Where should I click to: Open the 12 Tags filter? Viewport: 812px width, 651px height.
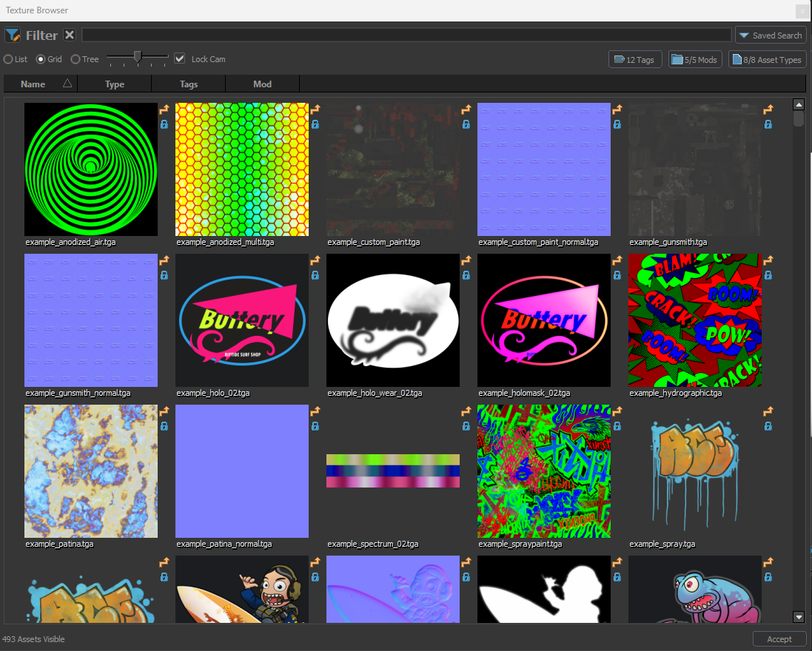pos(635,59)
